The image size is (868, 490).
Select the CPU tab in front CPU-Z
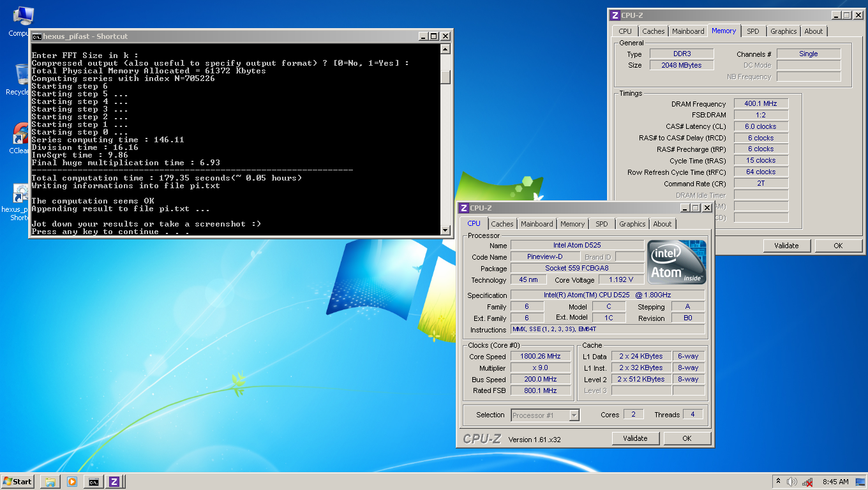[x=474, y=223]
